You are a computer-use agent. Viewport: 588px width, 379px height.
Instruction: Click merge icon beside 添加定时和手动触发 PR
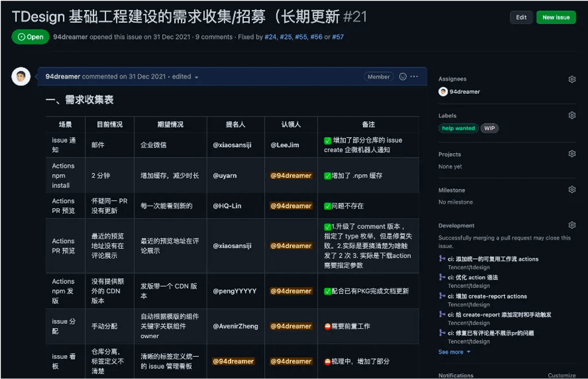(442, 314)
